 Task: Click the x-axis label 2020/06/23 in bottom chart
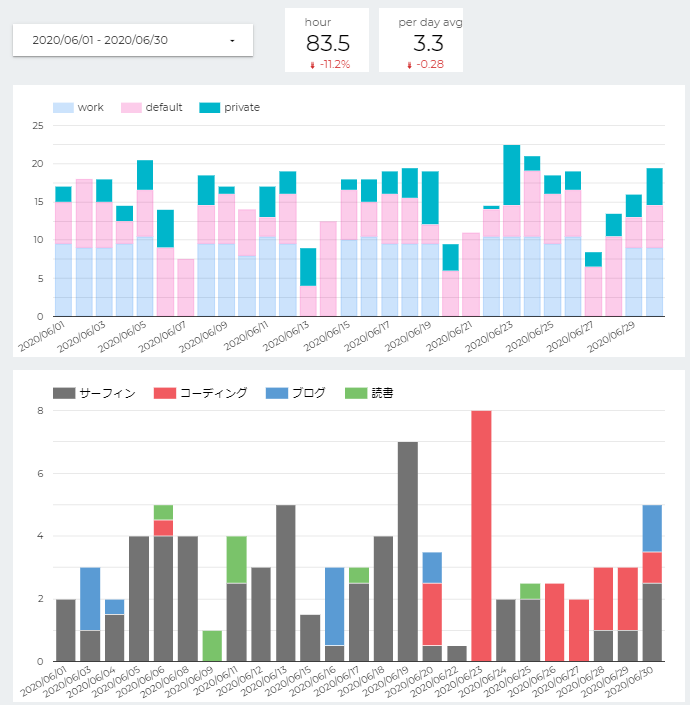458,682
